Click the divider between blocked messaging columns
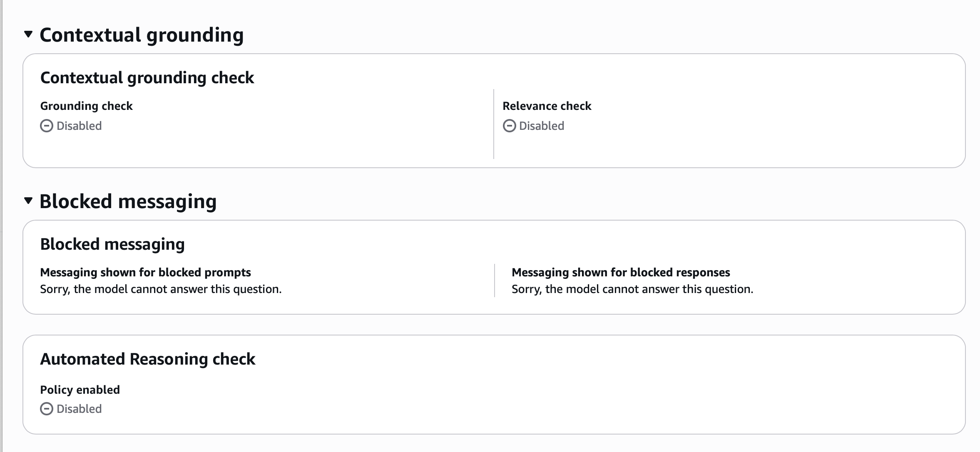The image size is (980, 452). point(494,280)
